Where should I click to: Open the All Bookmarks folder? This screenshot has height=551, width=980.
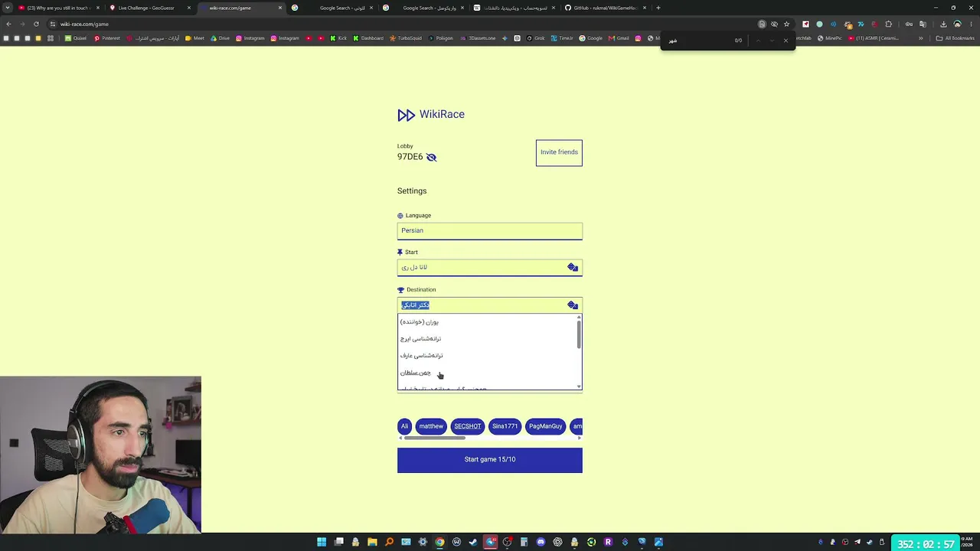coord(955,38)
